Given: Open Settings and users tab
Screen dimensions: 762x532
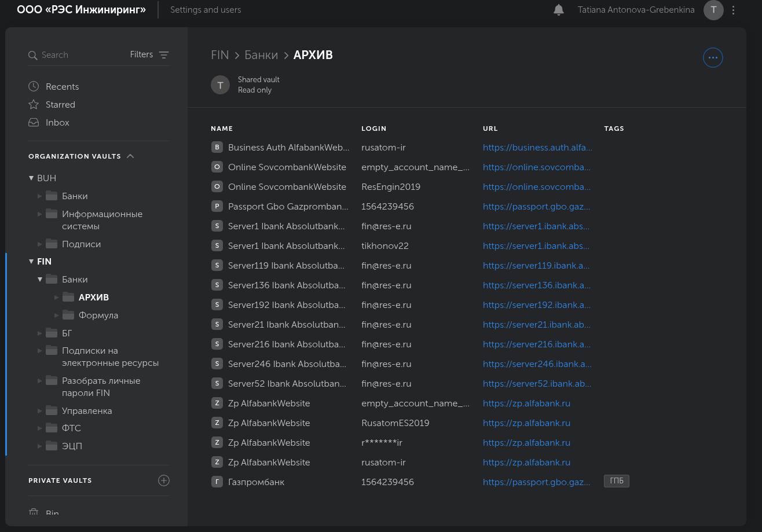Looking at the screenshot, I should pos(206,10).
